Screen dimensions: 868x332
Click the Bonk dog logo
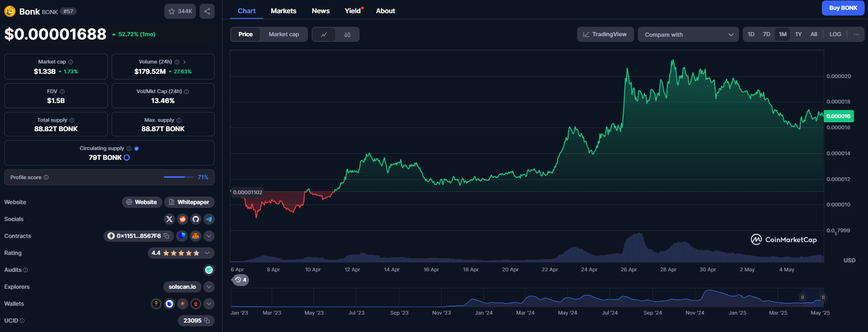tap(10, 11)
